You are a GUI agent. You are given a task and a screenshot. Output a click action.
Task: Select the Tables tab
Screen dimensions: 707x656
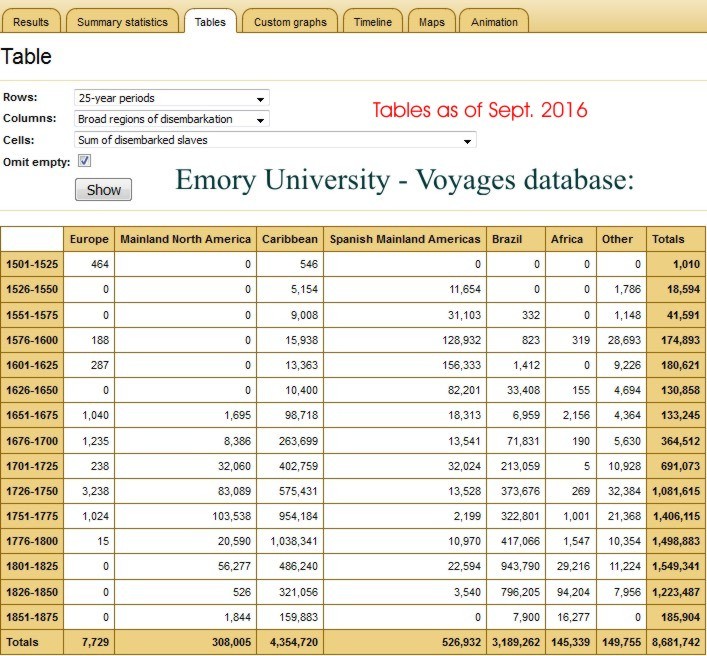(210, 21)
